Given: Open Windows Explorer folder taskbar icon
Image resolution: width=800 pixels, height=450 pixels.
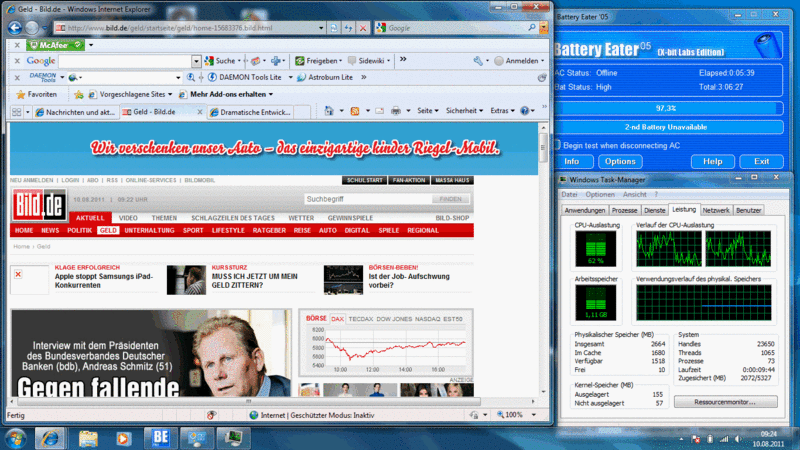Looking at the screenshot, I should point(88,438).
